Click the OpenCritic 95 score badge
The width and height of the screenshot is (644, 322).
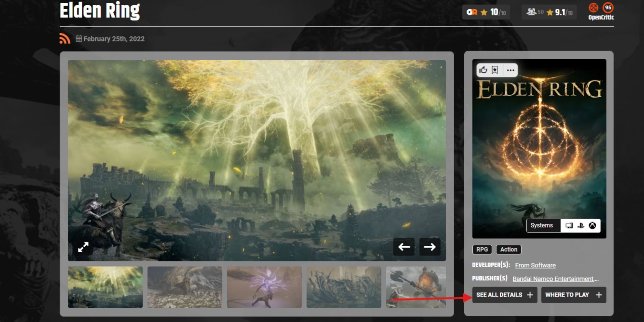(x=608, y=7)
